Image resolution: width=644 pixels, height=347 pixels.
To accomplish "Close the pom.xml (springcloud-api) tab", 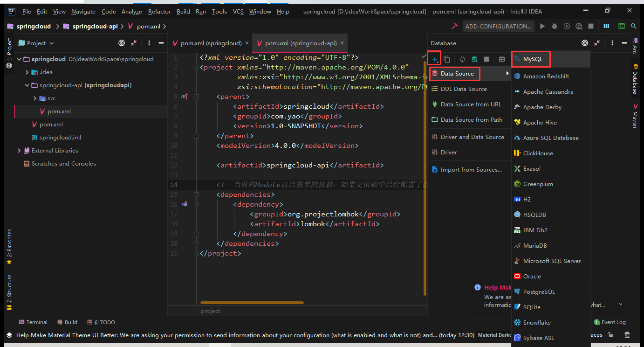I will pyautogui.click(x=342, y=43).
